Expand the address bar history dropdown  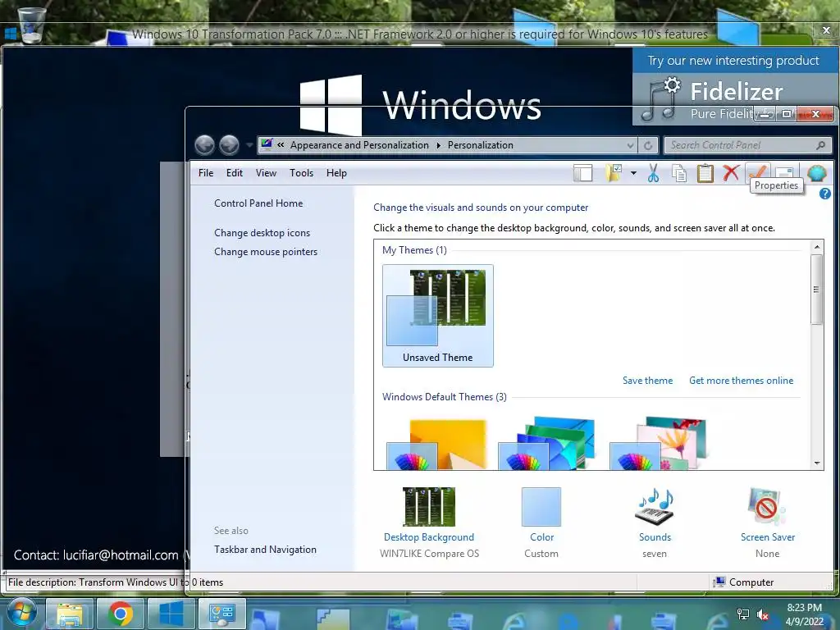pos(630,145)
